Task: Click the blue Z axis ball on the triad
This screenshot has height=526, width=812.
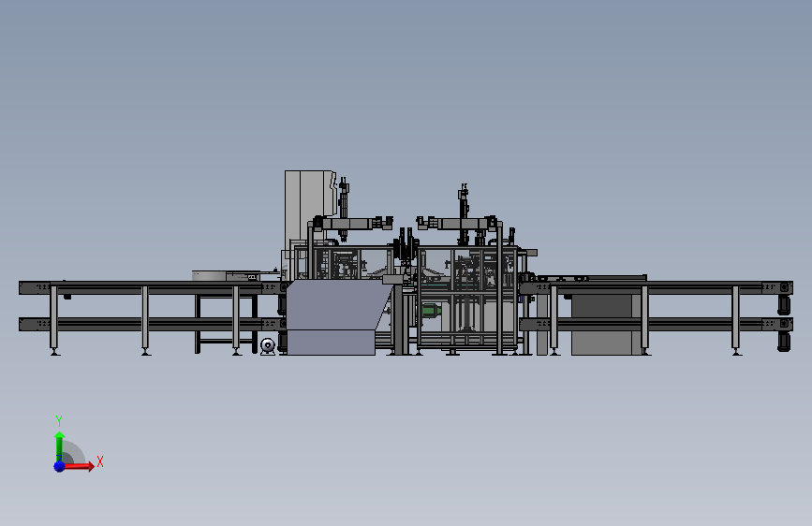Action: pos(60,466)
